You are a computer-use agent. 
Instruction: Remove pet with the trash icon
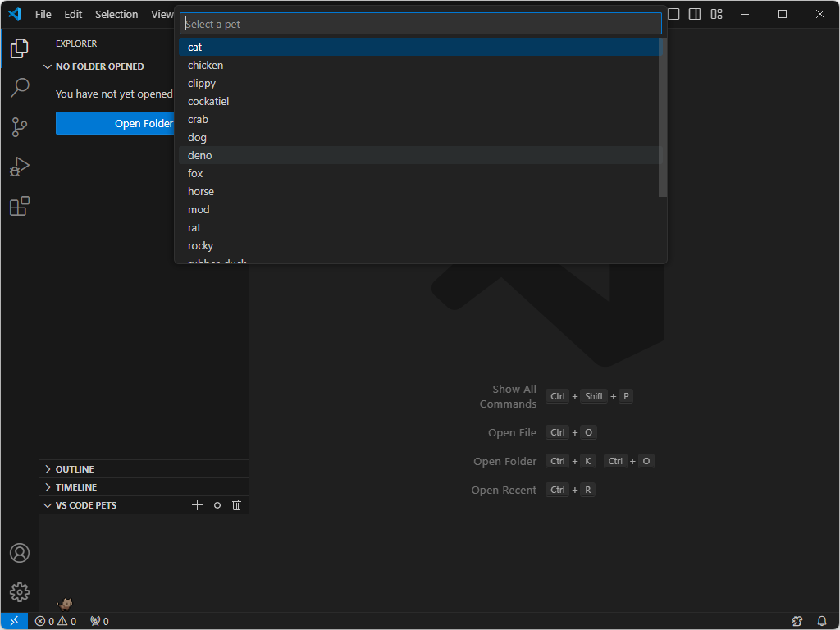coord(237,505)
